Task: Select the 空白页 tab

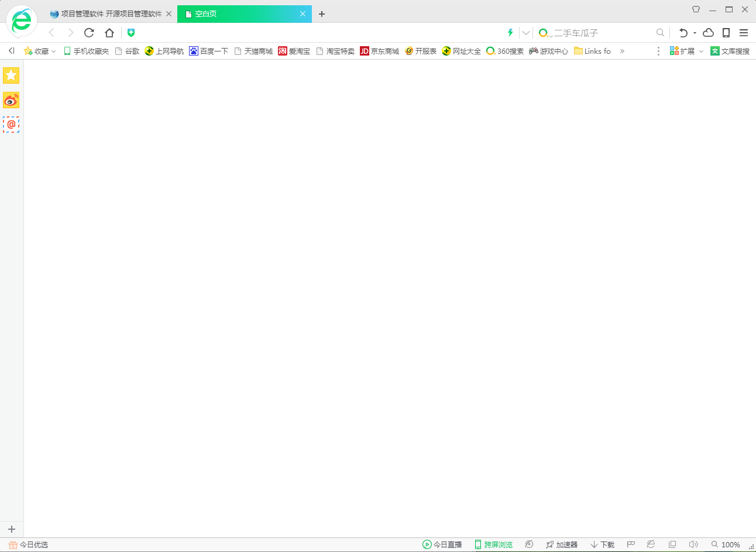Action: point(244,14)
